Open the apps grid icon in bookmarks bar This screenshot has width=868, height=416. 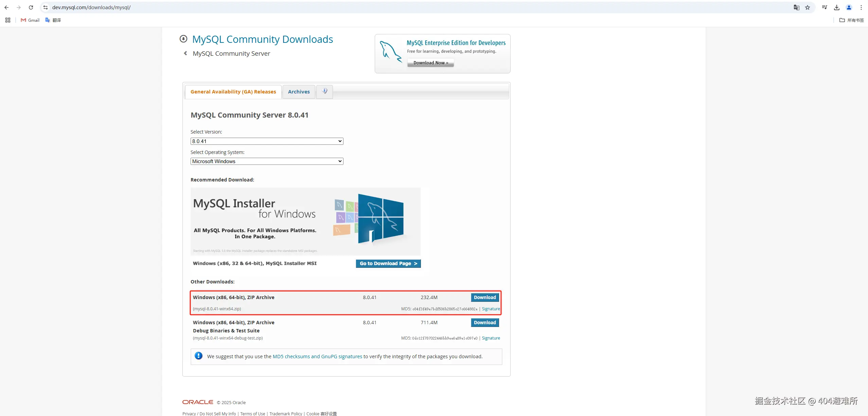coord(8,20)
